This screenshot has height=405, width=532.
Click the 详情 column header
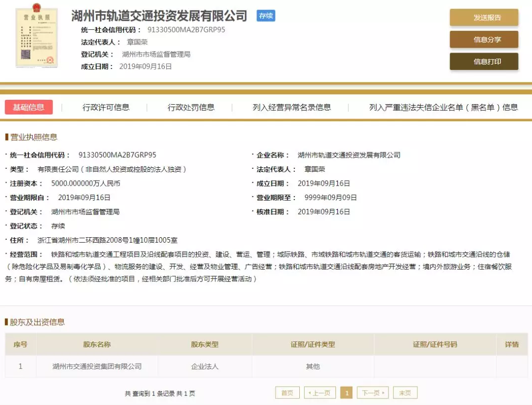tap(512, 344)
